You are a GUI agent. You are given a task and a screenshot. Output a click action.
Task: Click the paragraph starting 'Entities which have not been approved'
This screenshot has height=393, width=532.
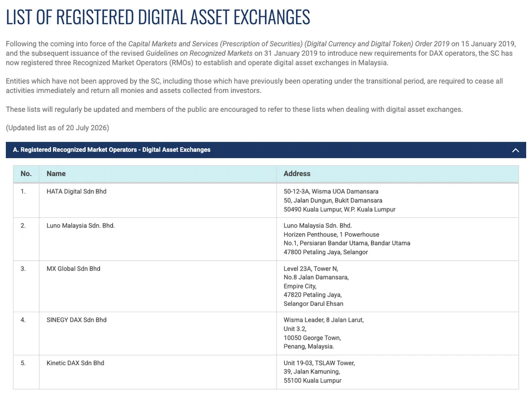[254, 86]
